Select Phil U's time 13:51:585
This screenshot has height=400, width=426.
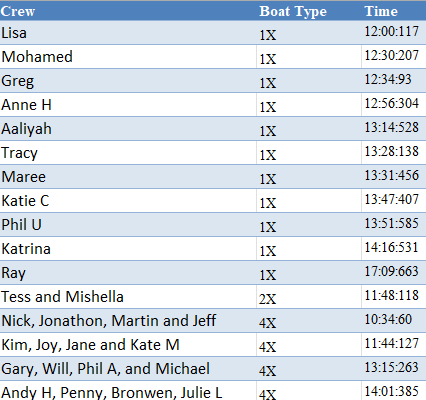[394, 225]
